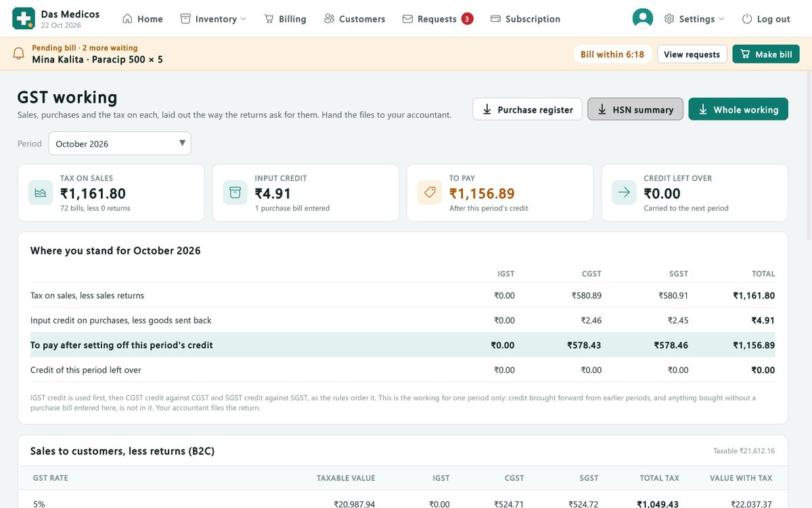Image resolution: width=812 pixels, height=508 pixels.
Task: Click the 'To pay after setting off this period's credit' row
Action: (403, 345)
